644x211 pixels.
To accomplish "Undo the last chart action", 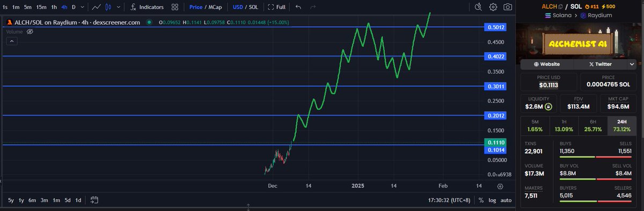I will click(298, 8).
